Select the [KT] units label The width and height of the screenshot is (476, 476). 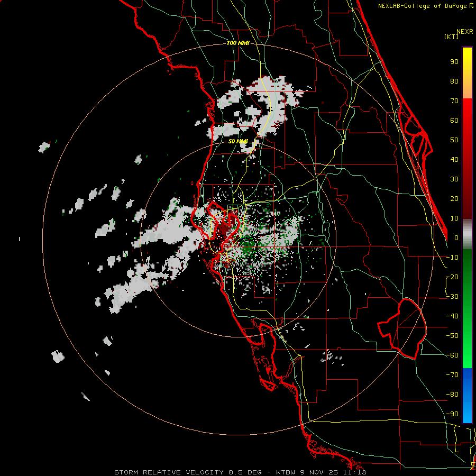(452, 36)
